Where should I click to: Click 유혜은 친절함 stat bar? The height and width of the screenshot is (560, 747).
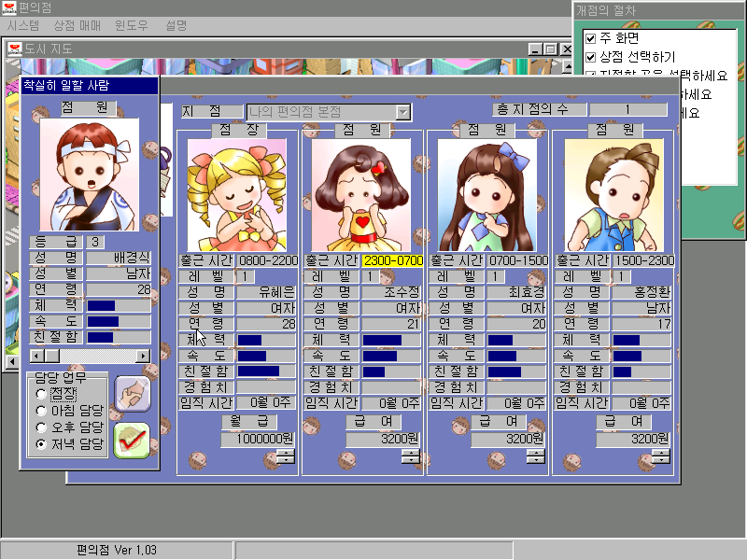point(266,371)
